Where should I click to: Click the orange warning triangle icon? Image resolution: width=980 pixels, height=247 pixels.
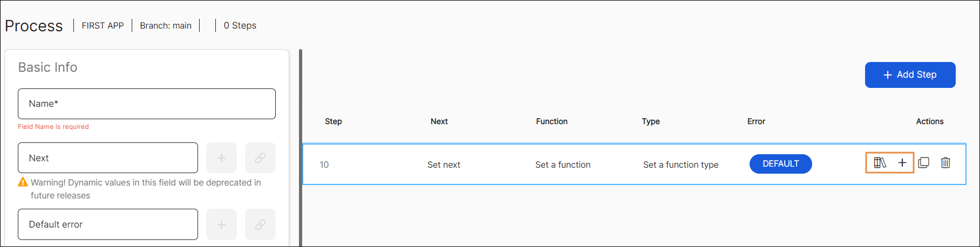(23, 182)
